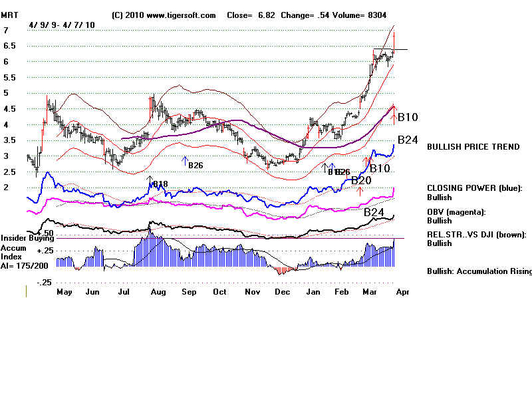The width and height of the screenshot is (532, 399).
Task: Click the Jan month label
Action: (313, 292)
